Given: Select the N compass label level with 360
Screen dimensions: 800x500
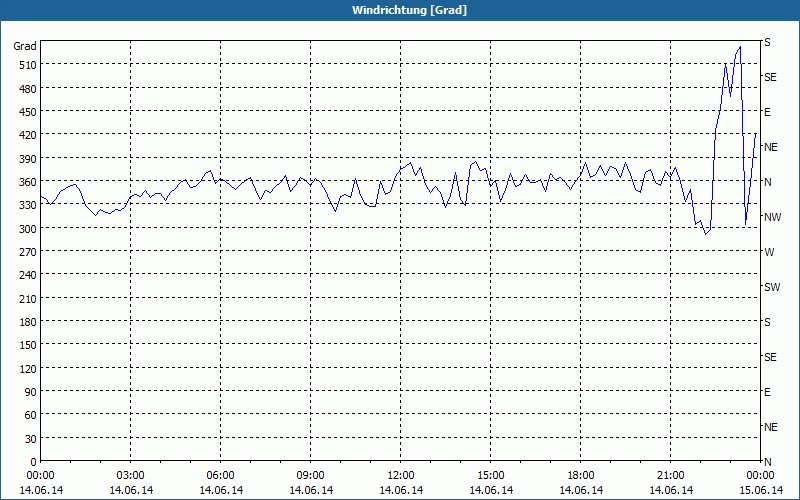Looking at the screenshot, I should [x=768, y=182].
